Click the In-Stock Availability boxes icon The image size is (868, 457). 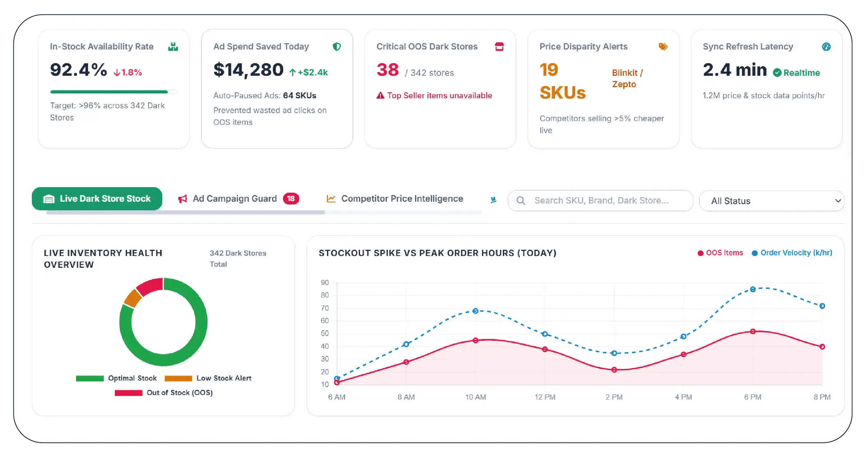pyautogui.click(x=173, y=47)
